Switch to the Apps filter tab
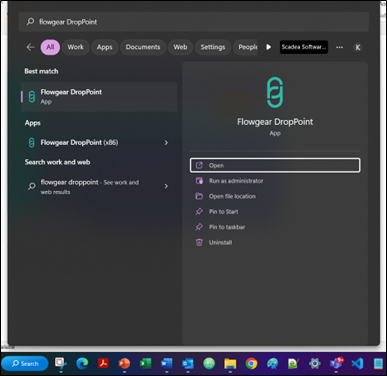The height and width of the screenshot is (376, 387). [105, 47]
